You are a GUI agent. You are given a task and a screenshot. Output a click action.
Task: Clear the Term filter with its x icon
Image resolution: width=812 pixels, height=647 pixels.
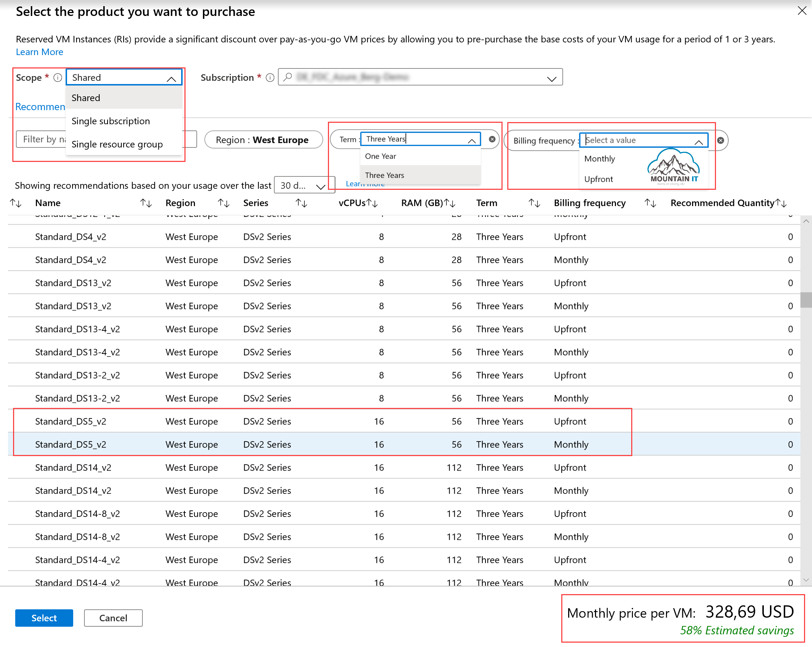492,139
